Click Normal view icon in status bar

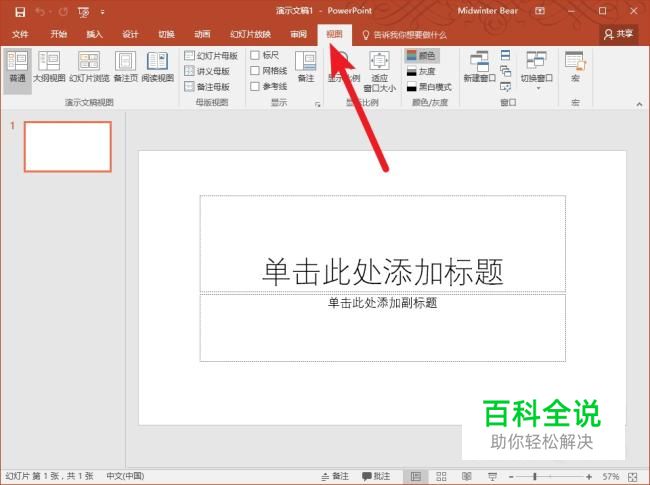[415, 477]
